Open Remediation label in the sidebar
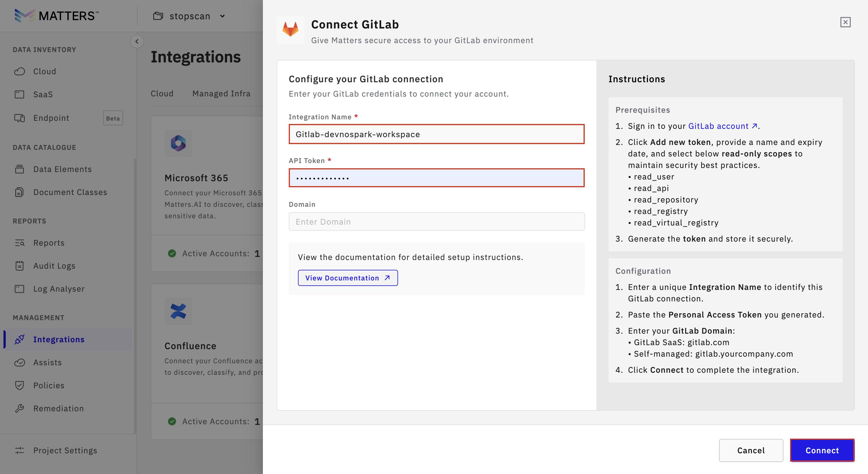The width and height of the screenshot is (868, 474). point(59,408)
